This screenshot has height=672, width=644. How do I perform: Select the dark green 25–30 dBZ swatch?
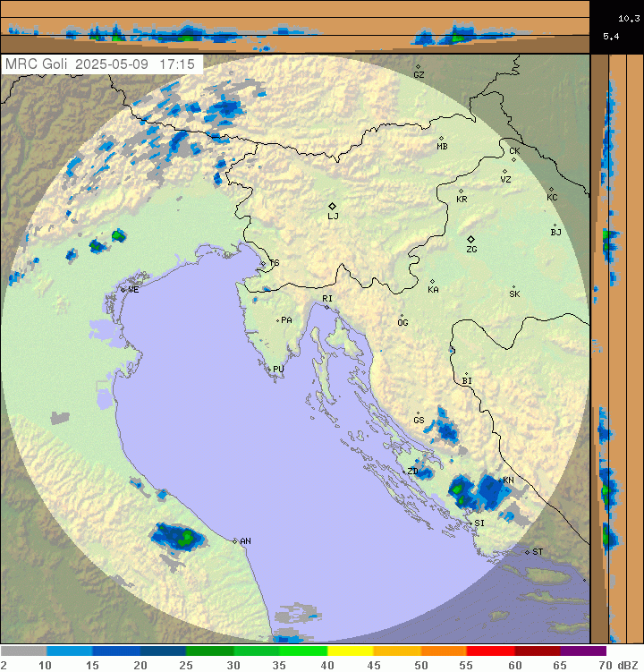click(x=209, y=651)
